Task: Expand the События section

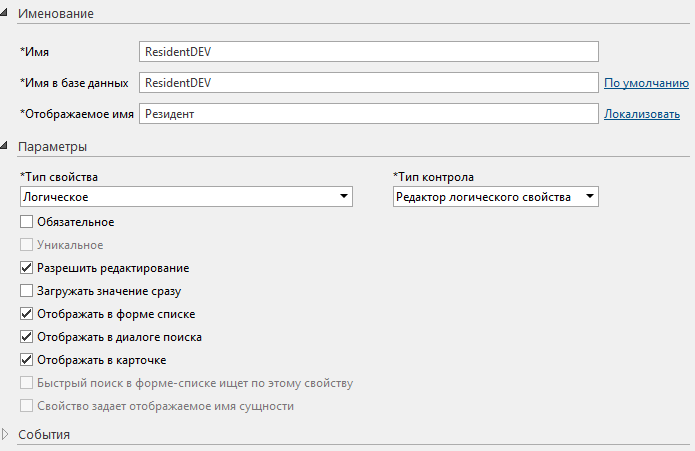Action: coord(8,434)
